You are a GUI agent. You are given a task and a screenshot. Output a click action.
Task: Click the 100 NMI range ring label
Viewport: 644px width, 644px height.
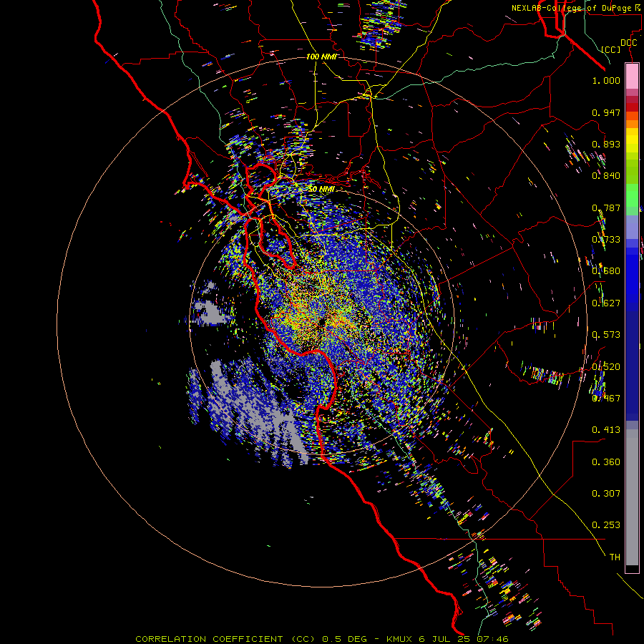[x=321, y=57]
